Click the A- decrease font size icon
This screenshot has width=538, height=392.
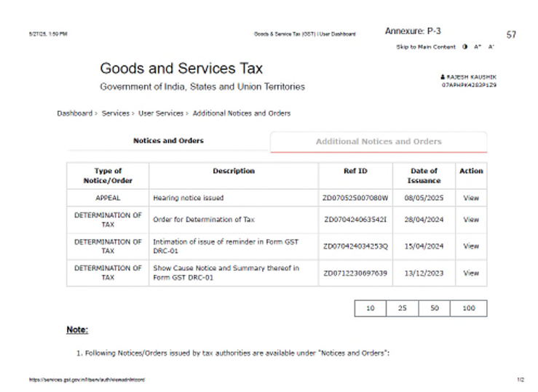pos(491,47)
